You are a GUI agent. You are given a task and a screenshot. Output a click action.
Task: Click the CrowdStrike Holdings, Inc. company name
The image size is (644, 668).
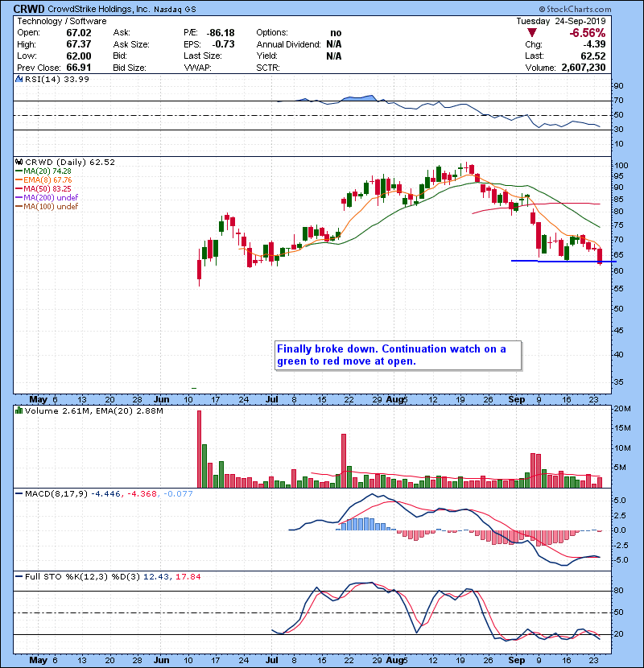98,9
